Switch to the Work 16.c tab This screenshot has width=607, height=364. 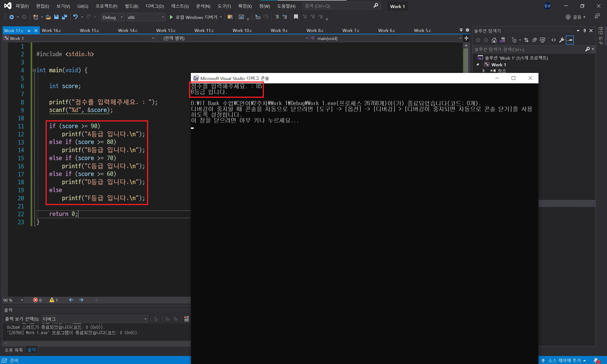click(51, 30)
